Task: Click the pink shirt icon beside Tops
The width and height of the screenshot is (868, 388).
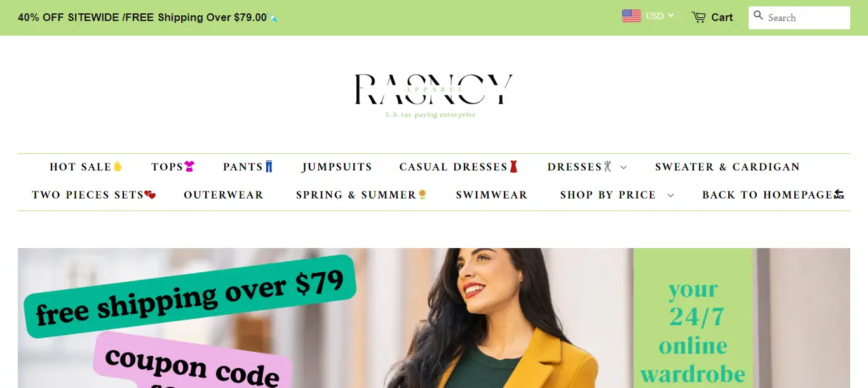Action: click(x=189, y=167)
